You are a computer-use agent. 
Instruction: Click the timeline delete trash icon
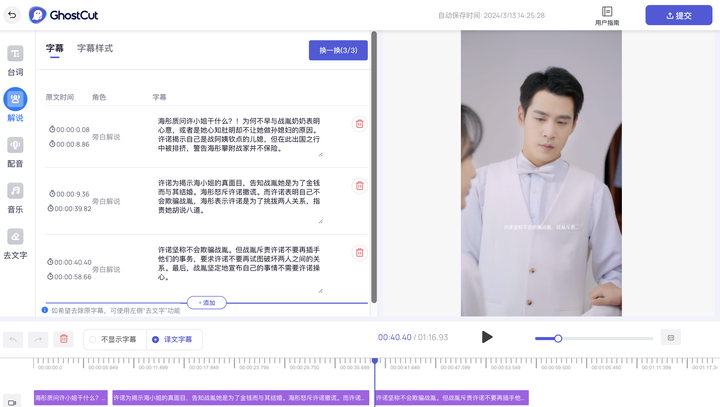click(x=64, y=339)
